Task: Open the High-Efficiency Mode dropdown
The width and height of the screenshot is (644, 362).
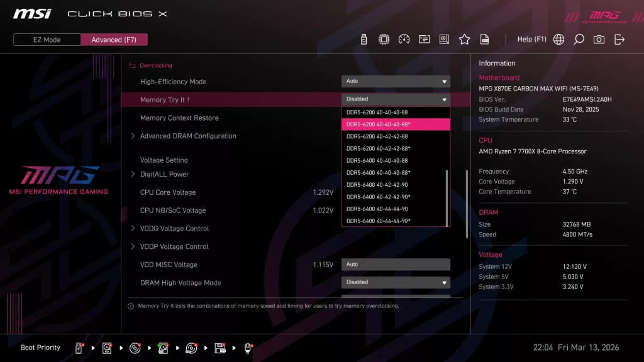Action: pyautogui.click(x=396, y=81)
